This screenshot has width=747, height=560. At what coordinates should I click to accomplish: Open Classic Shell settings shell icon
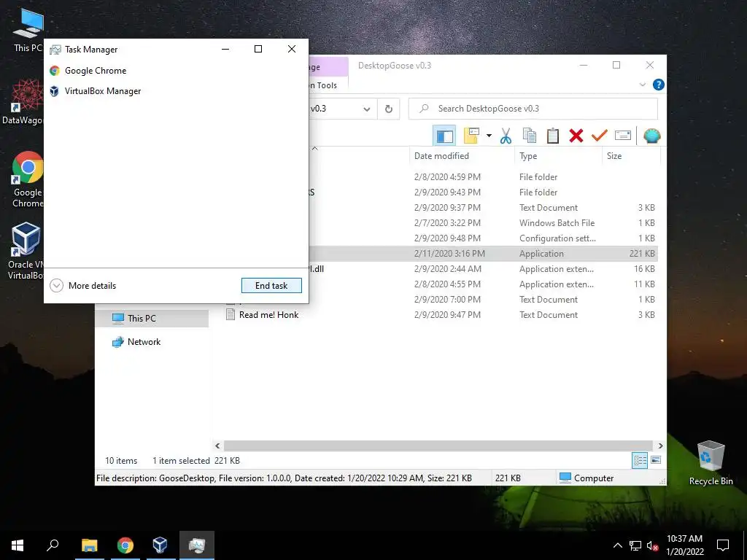651,136
